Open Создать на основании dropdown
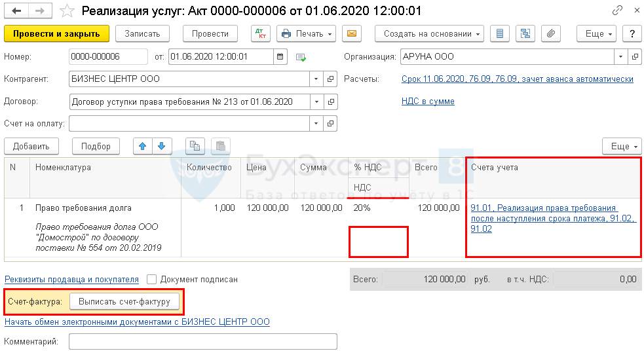This screenshot has width=644, height=351. tap(429, 33)
